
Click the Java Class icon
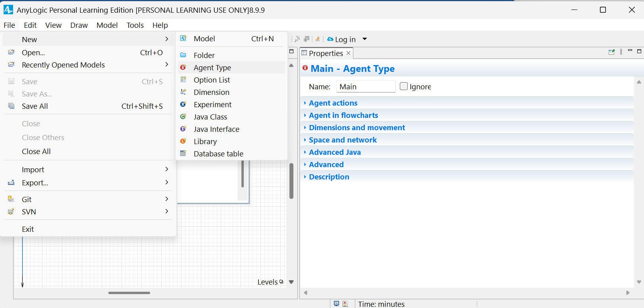pos(183,117)
